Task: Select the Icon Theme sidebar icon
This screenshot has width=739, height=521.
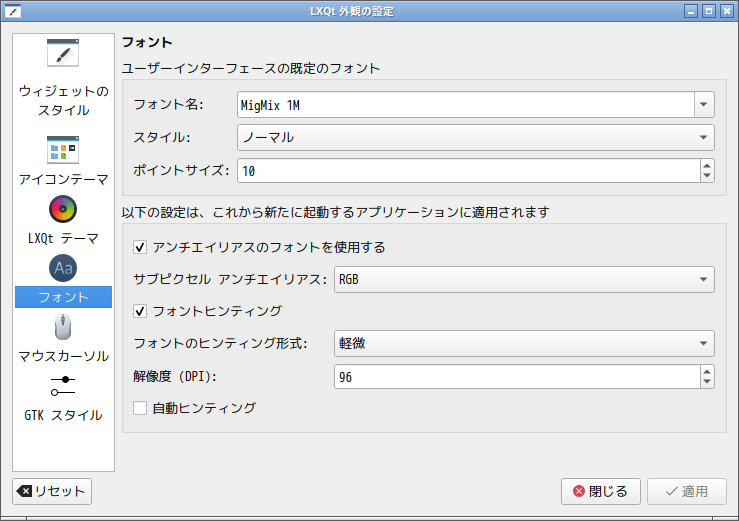Action: tap(63, 150)
